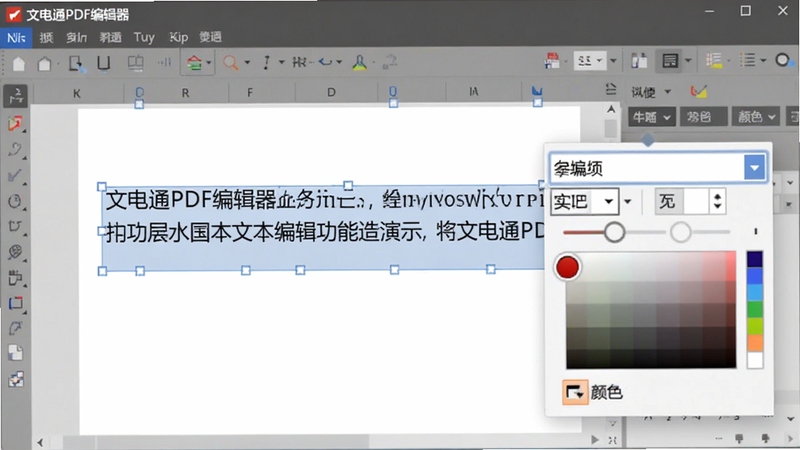Image resolution: width=800 pixels, height=450 pixels.
Task: Click the horizontal scrollbar left arrow
Action: [x=40, y=442]
